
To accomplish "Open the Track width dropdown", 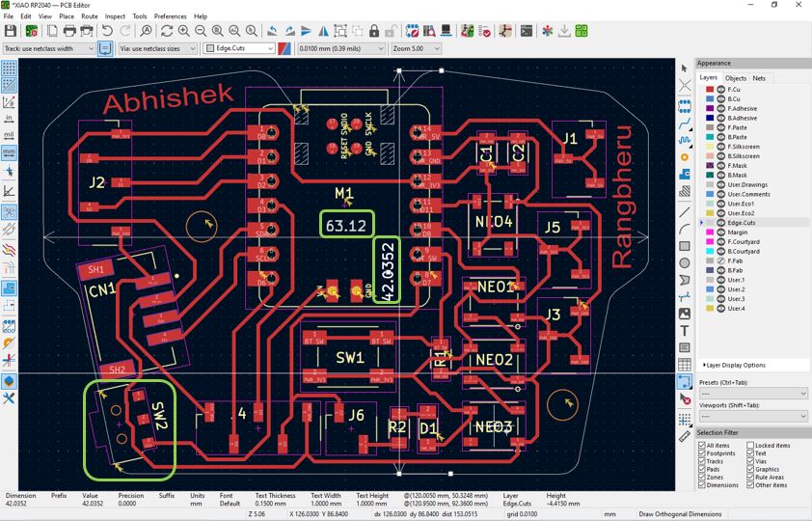I will [48, 48].
